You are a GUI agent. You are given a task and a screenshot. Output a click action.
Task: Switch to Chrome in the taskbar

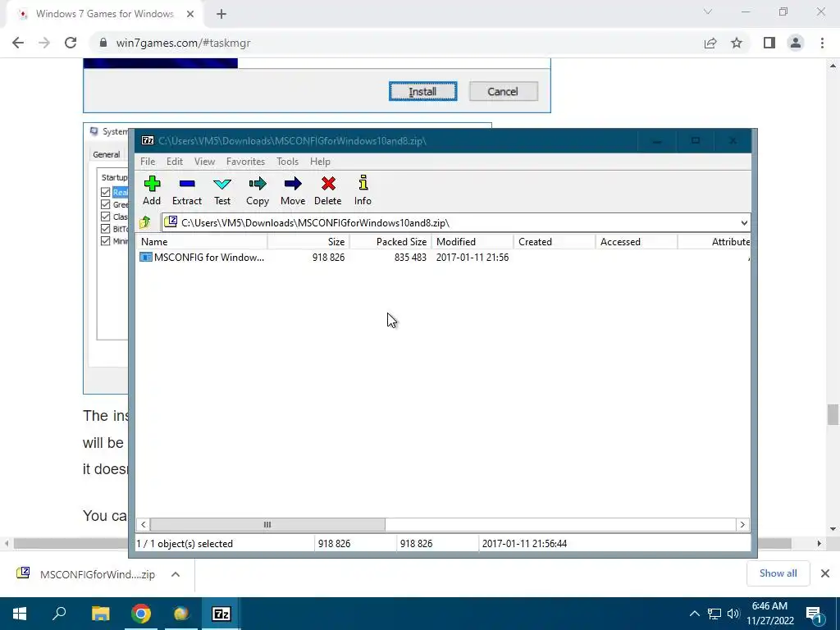pos(141,614)
